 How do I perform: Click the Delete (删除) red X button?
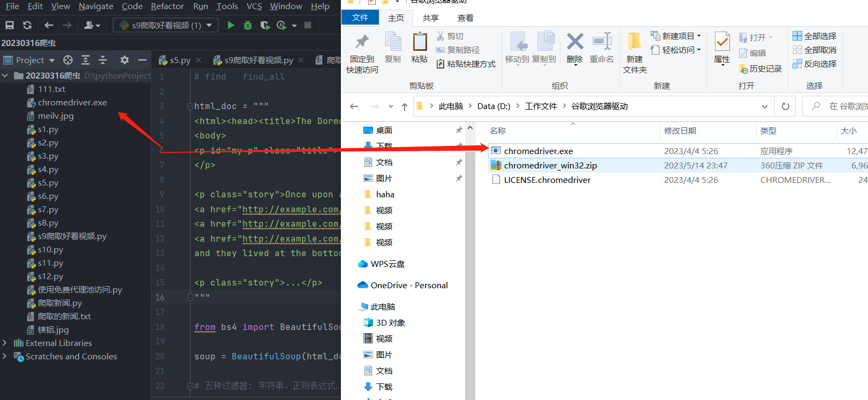point(575,48)
